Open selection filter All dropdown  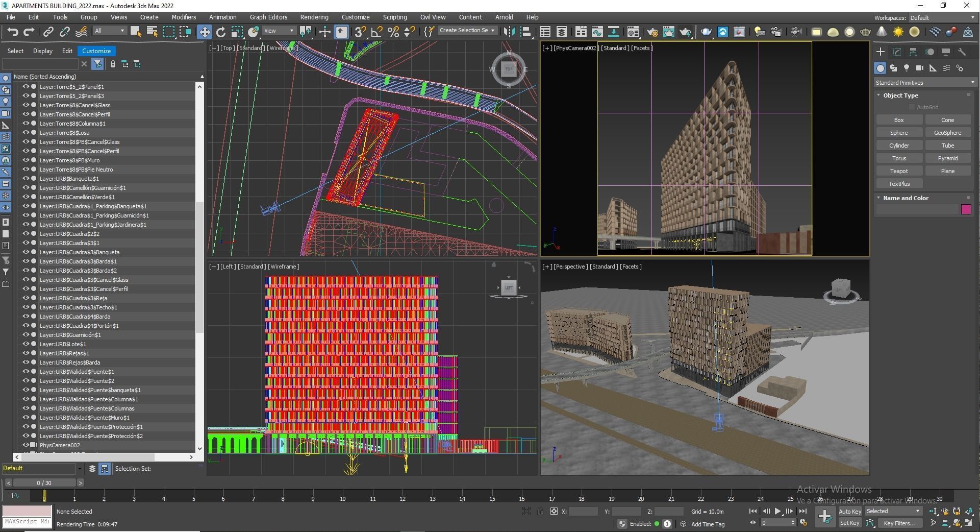coord(109,31)
